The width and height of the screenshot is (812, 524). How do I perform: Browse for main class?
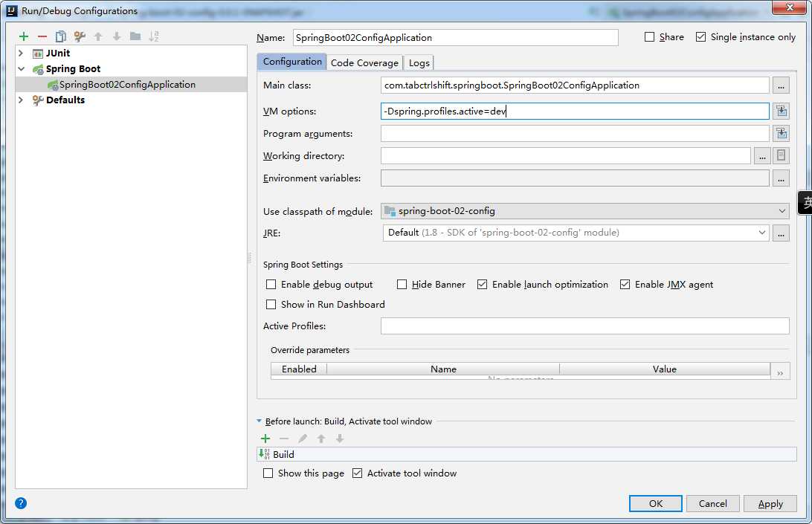point(780,85)
